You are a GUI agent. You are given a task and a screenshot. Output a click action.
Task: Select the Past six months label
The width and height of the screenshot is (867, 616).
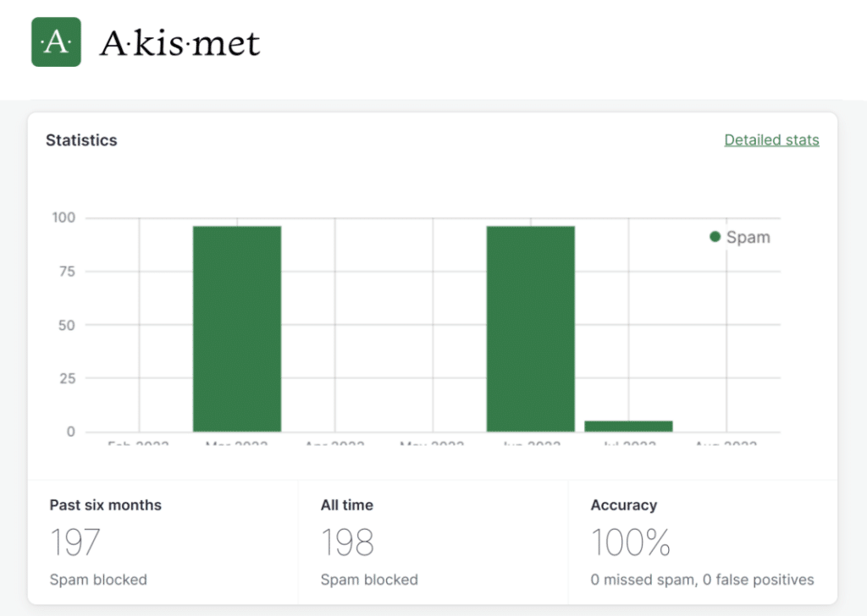click(x=106, y=505)
